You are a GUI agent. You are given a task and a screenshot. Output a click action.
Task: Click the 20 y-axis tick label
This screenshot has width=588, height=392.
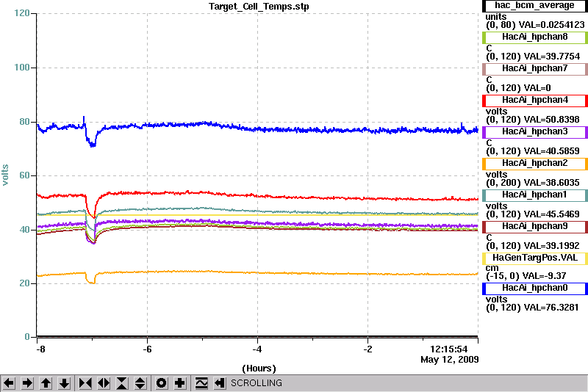pyautogui.click(x=24, y=283)
